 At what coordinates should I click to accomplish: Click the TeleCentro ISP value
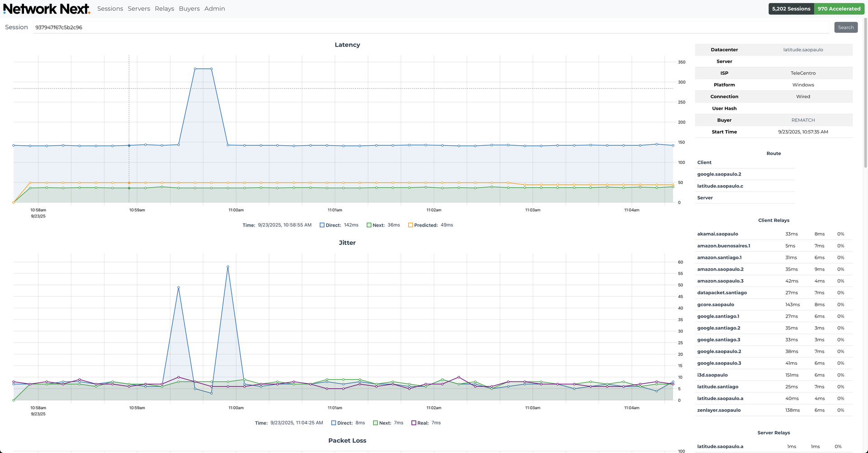coord(803,73)
